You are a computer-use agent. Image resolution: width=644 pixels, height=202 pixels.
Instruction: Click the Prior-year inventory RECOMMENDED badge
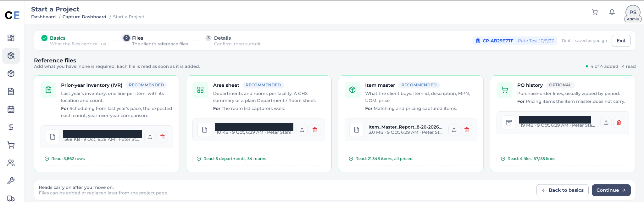146,85
